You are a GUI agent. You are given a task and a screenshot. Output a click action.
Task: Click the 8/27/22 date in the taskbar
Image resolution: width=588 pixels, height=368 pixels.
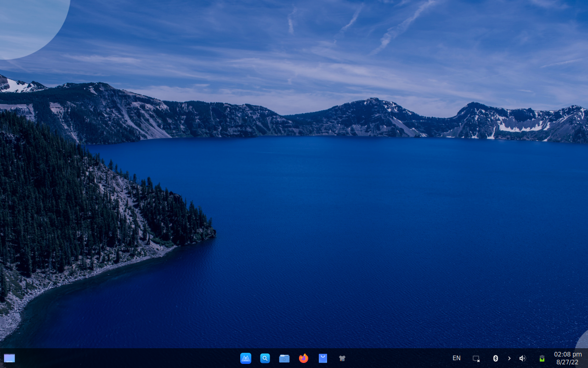(x=568, y=362)
